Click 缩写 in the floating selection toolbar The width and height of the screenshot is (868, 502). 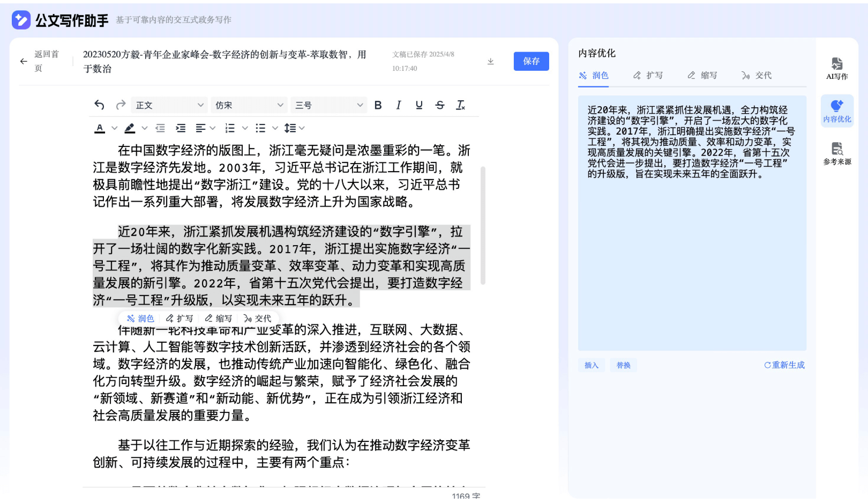click(x=219, y=319)
